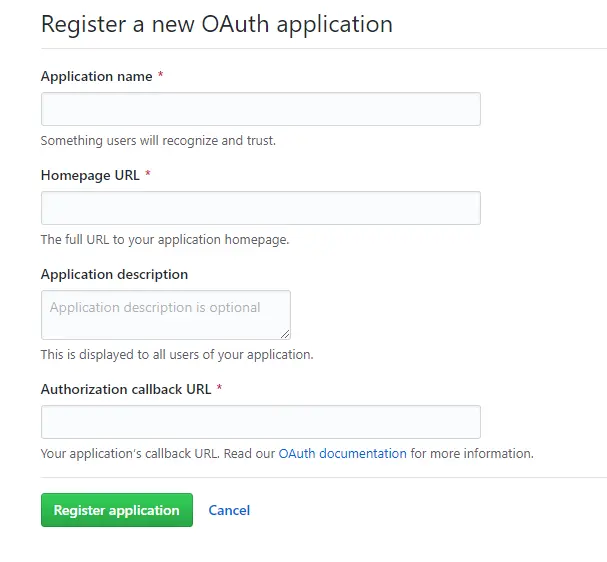Click the Application description label
607x562 pixels.
tap(114, 274)
